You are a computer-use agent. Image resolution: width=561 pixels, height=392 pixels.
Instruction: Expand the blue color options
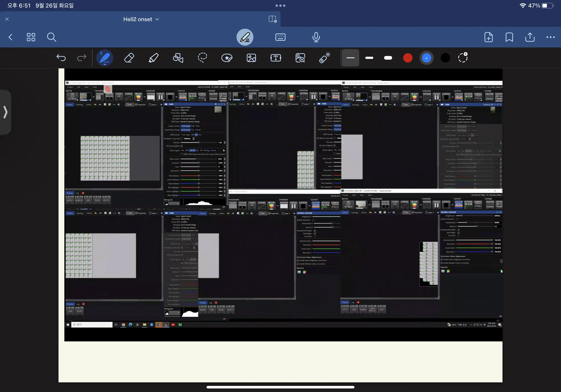tap(426, 58)
